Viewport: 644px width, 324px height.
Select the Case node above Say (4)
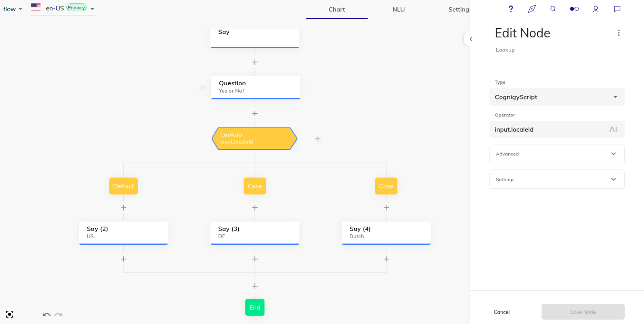386,186
